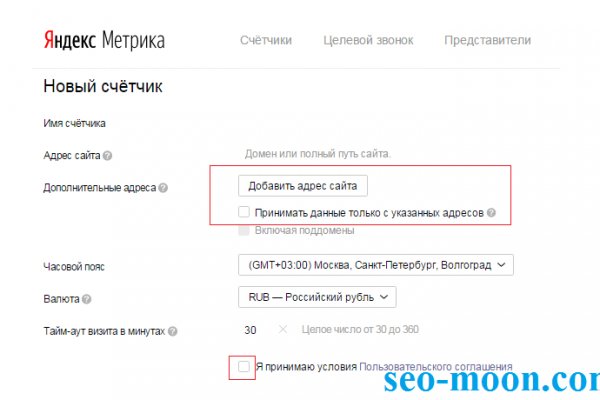Image resolution: width=600 pixels, height=400 pixels.
Task: Click the timeout minutes field showing 30
Action: 251,329
